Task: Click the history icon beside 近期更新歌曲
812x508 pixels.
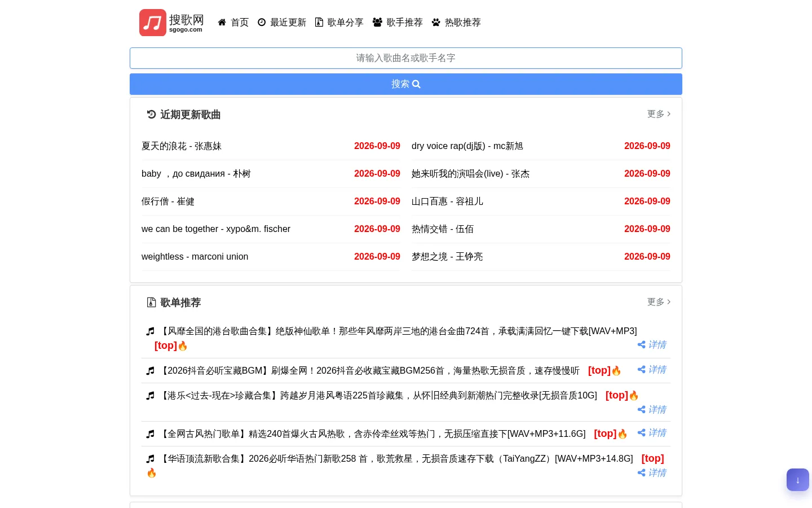Action: pos(151,115)
